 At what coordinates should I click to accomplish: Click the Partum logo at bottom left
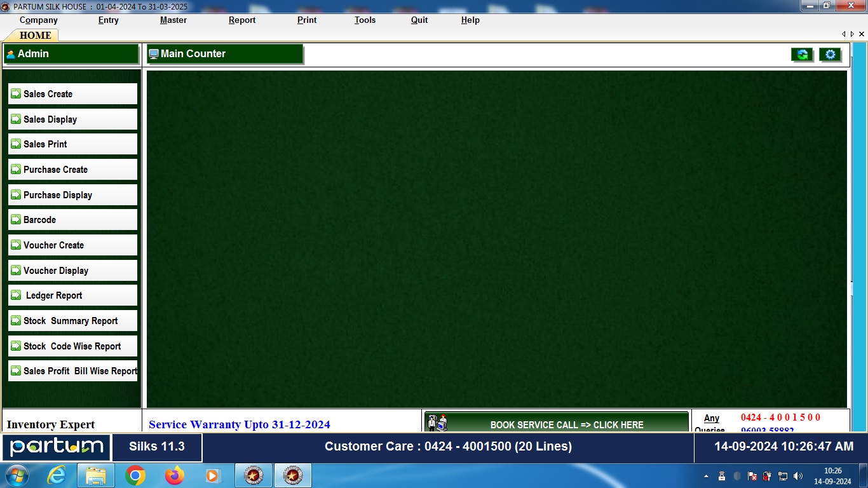click(57, 447)
